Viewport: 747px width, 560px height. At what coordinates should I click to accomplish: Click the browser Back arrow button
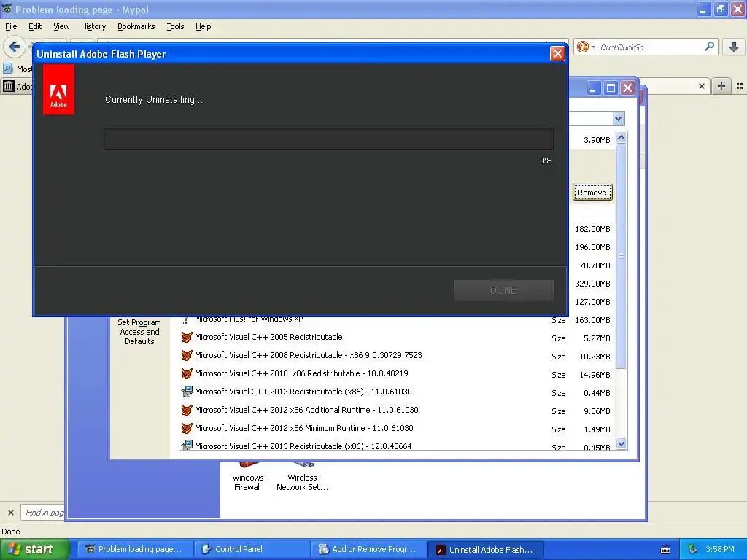click(x=15, y=47)
